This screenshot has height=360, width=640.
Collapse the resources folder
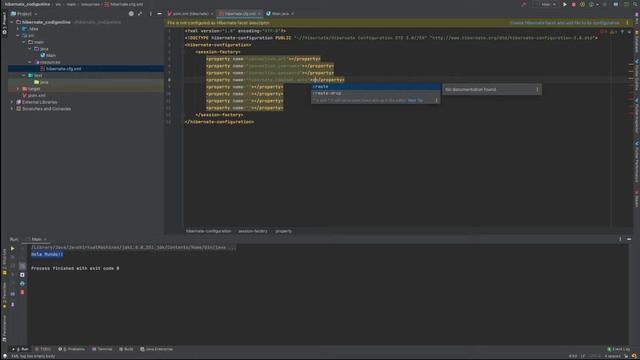(30, 62)
